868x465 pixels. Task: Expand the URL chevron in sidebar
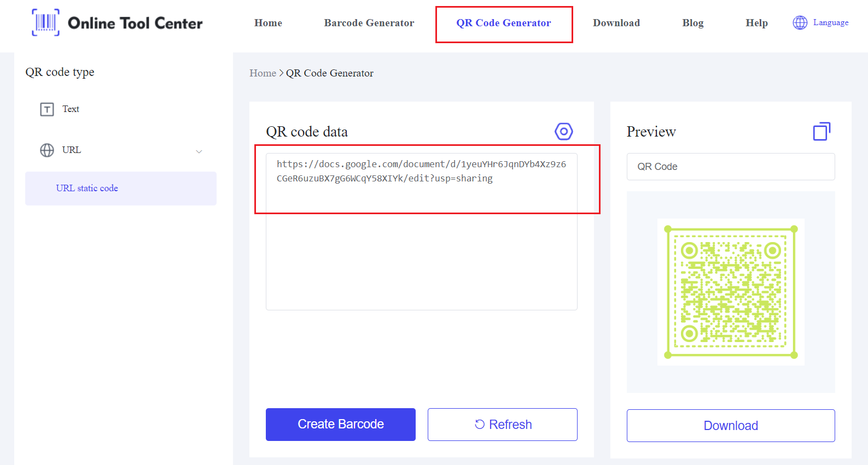tap(199, 151)
